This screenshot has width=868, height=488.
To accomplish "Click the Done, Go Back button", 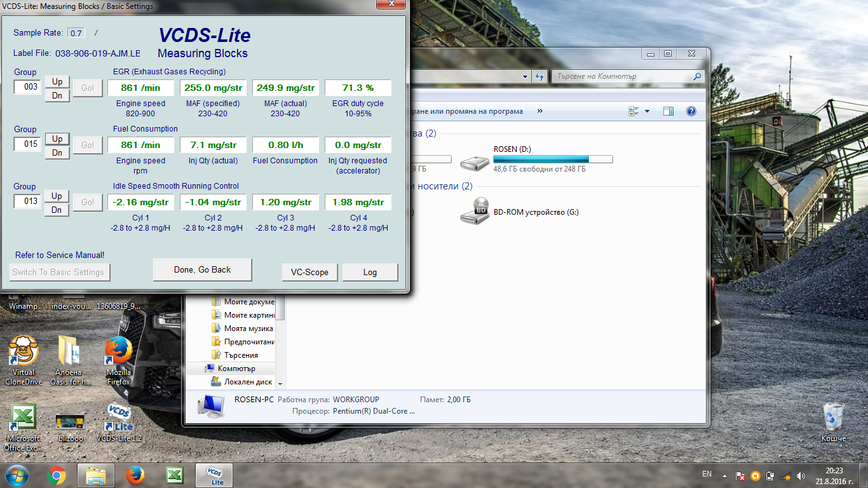I will [x=202, y=270].
